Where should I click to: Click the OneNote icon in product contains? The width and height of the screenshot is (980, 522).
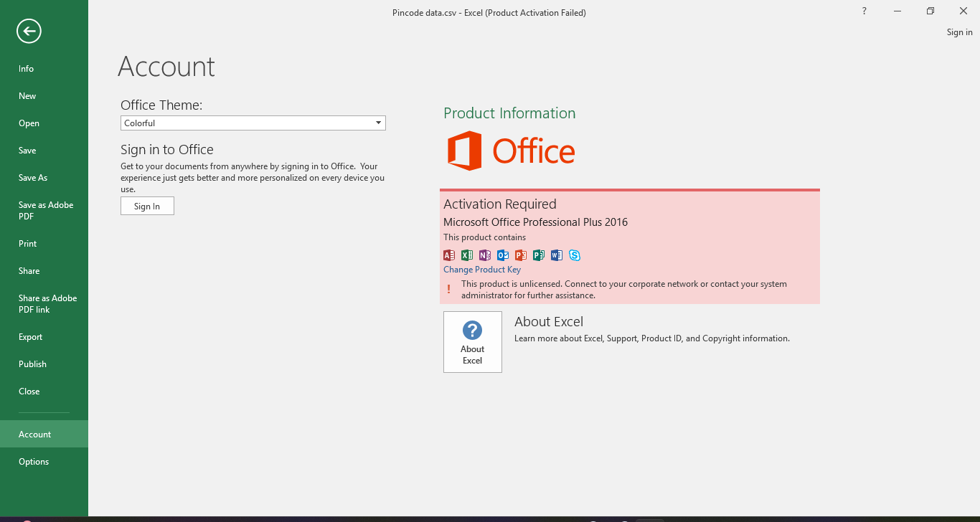point(484,255)
